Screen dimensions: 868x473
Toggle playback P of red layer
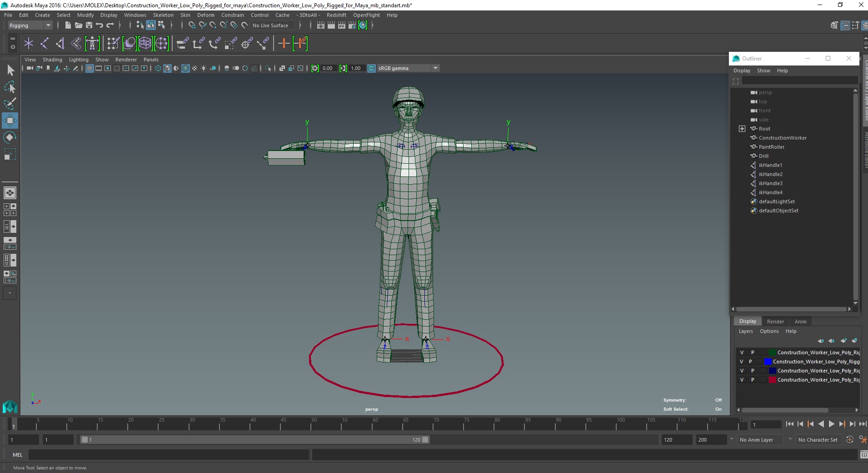753,380
